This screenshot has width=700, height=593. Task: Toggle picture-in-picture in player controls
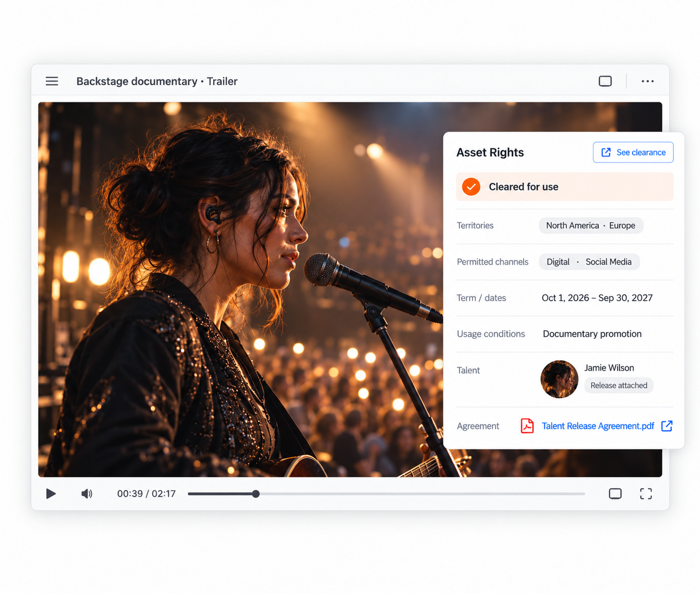[x=615, y=494]
